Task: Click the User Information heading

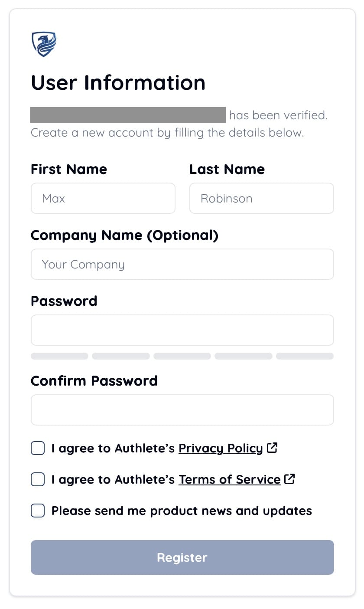Action: 118,82
